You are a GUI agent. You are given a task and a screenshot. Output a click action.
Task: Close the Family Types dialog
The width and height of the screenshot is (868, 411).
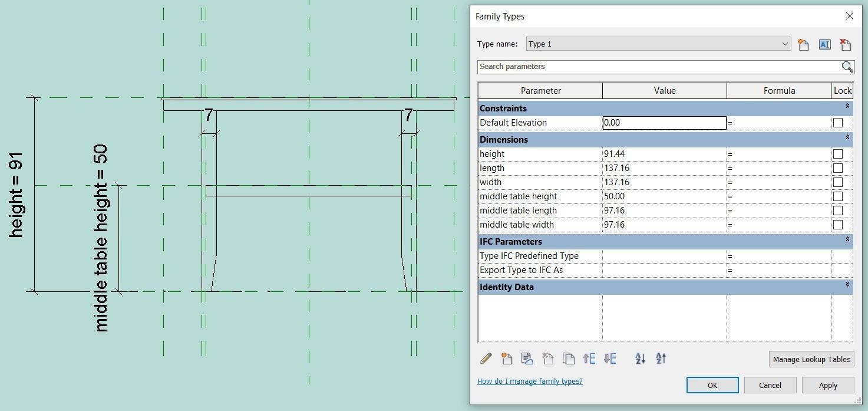849,17
